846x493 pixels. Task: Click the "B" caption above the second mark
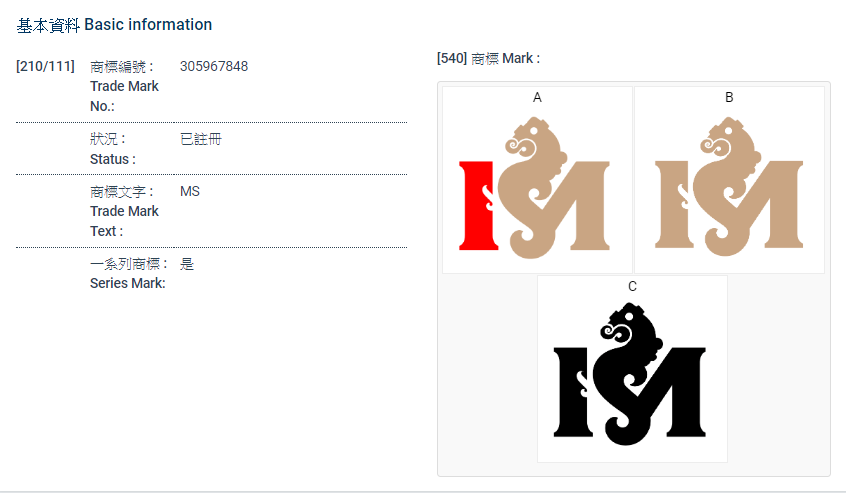[729, 97]
